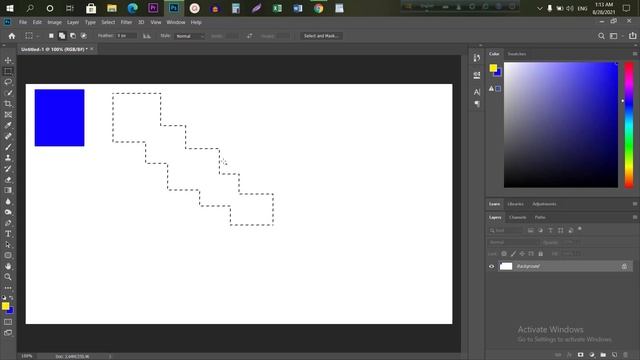Click Share icon in options bar
The width and height of the screenshot is (640, 360).
632,36
